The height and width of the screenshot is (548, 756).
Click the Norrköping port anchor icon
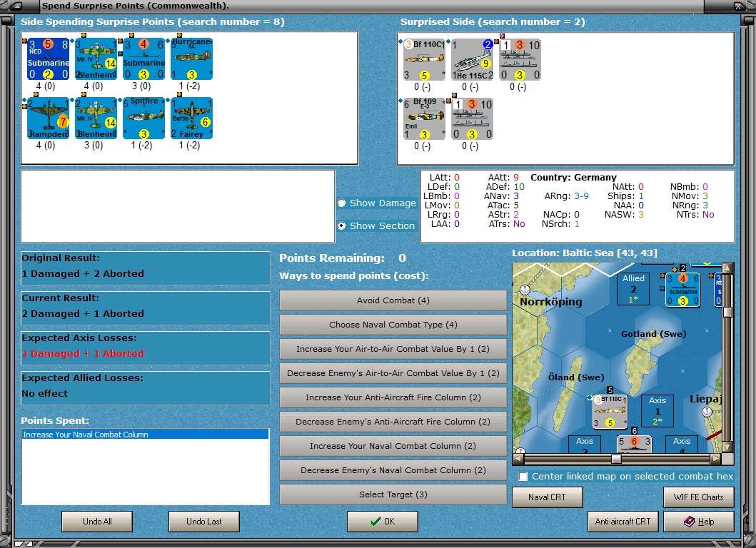(525, 290)
